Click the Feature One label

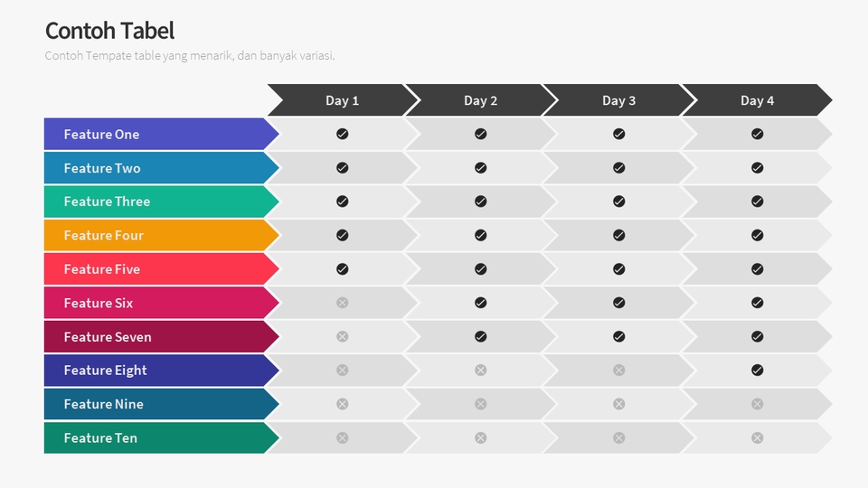(101, 135)
